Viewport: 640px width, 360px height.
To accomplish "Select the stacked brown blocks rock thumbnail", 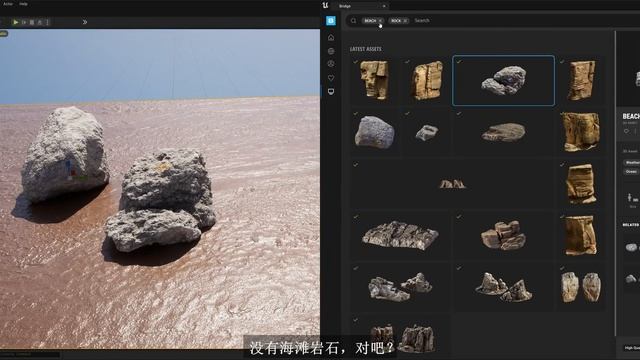I will pos(503,235).
